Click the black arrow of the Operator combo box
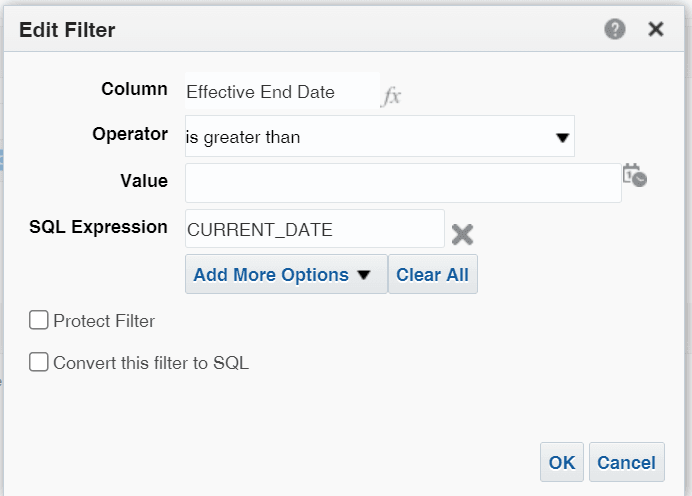 [x=563, y=138]
